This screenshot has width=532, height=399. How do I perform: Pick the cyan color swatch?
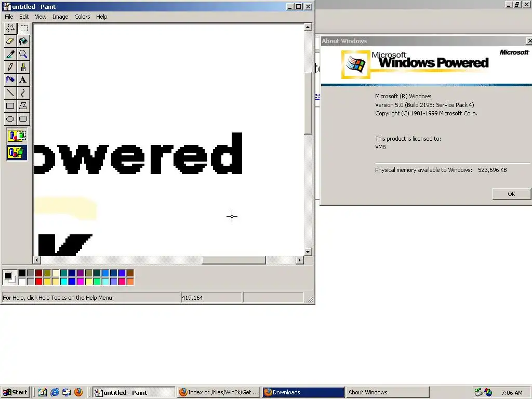63,281
